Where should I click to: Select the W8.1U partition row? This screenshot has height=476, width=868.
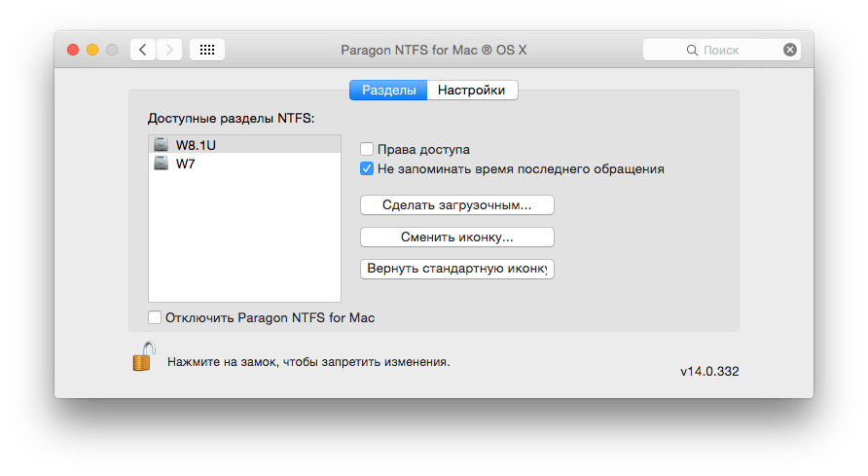[243, 145]
